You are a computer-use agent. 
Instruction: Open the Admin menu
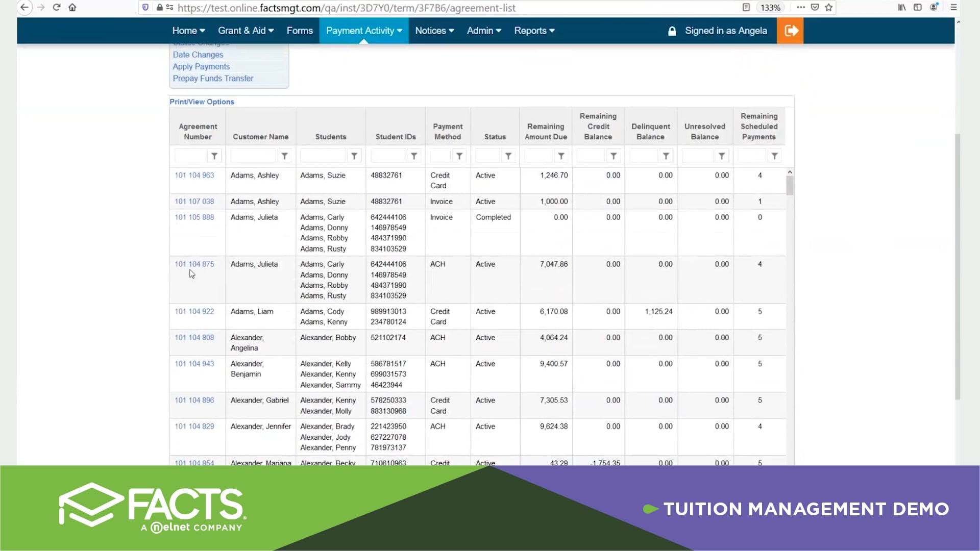coord(483,31)
